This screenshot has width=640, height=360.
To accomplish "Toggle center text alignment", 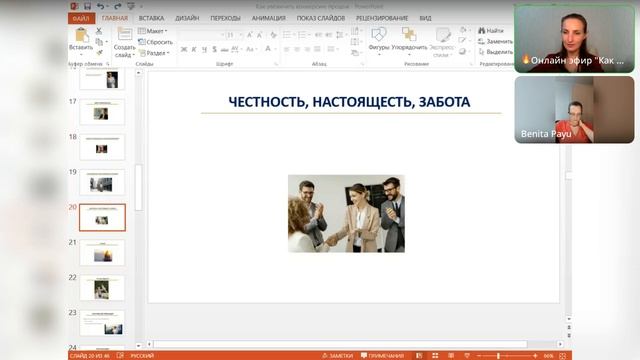I will tap(297, 49).
